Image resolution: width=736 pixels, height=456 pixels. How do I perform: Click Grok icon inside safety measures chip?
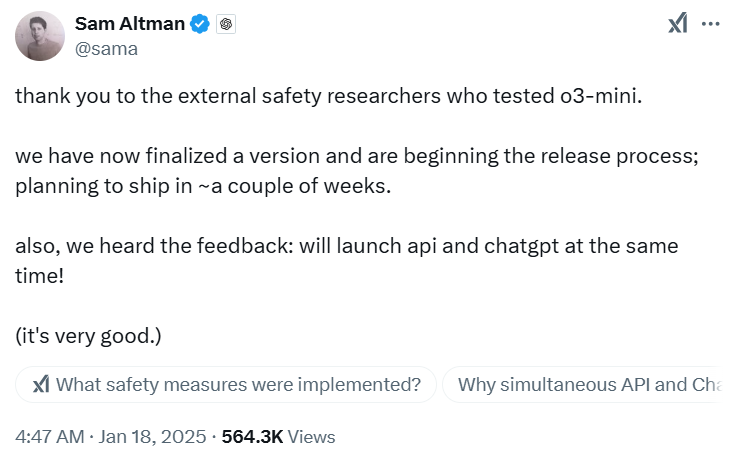pos(41,384)
